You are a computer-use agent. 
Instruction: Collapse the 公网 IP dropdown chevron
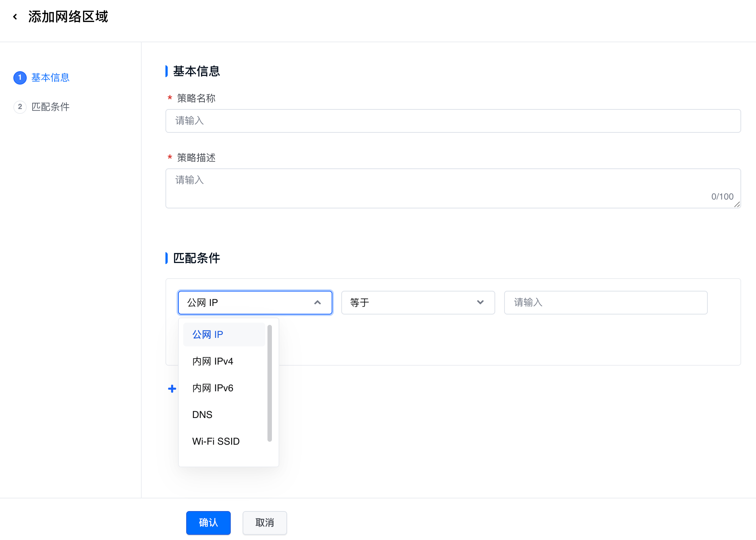click(317, 303)
